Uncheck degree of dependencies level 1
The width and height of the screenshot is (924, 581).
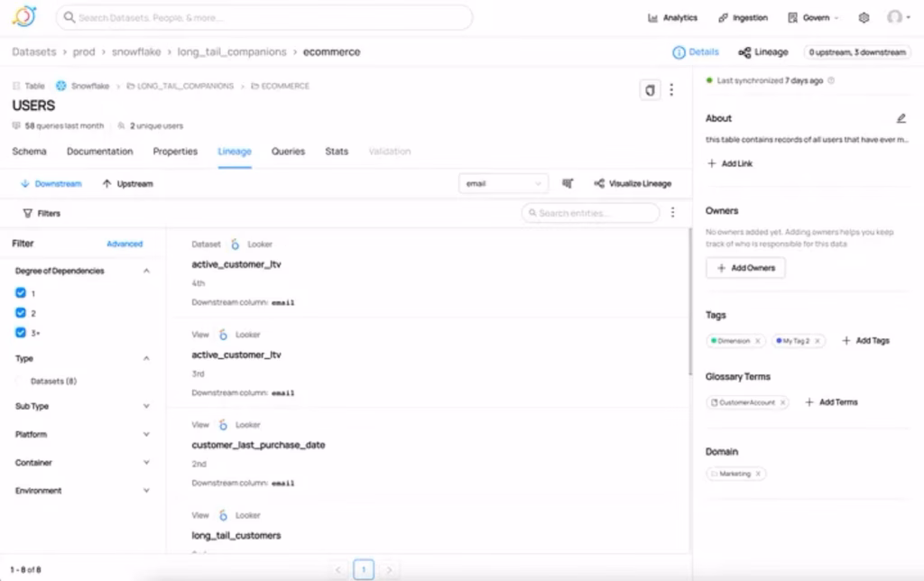click(x=20, y=292)
